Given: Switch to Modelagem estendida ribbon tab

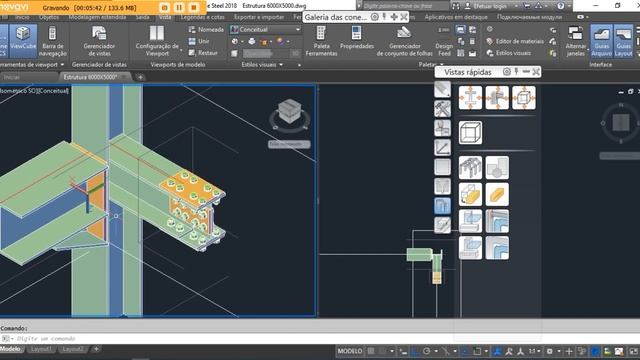Looking at the screenshot, I should pos(97,17).
